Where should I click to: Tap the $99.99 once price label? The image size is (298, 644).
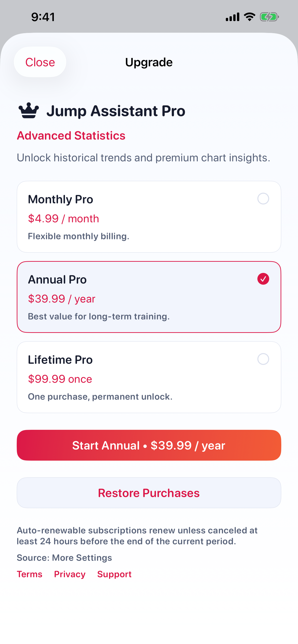60,379
